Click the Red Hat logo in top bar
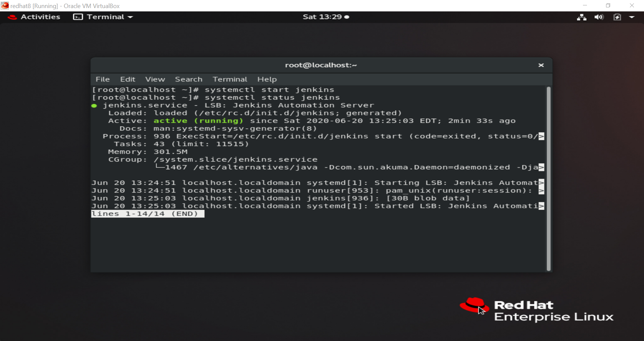This screenshot has width=644, height=341. coord(12,17)
